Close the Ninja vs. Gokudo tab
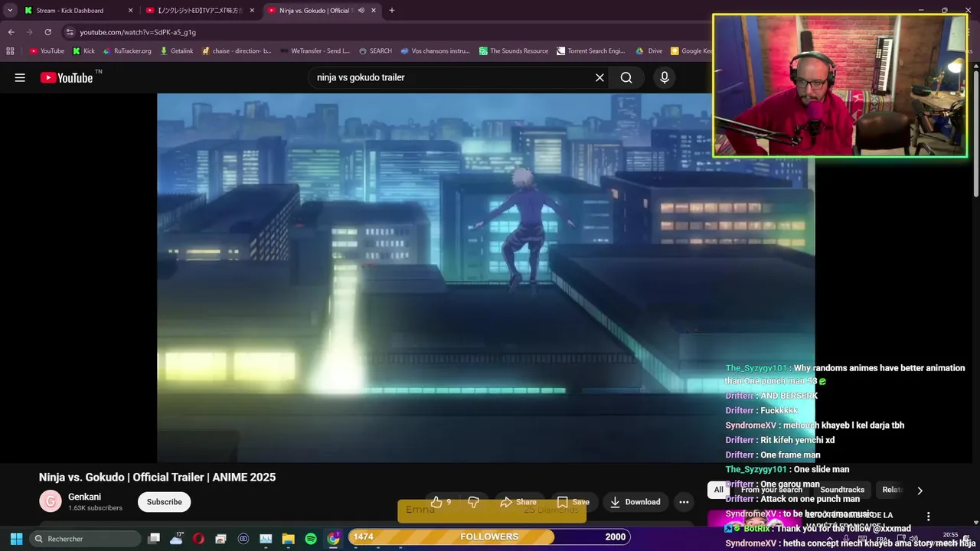This screenshot has width=980, height=551. [373, 11]
